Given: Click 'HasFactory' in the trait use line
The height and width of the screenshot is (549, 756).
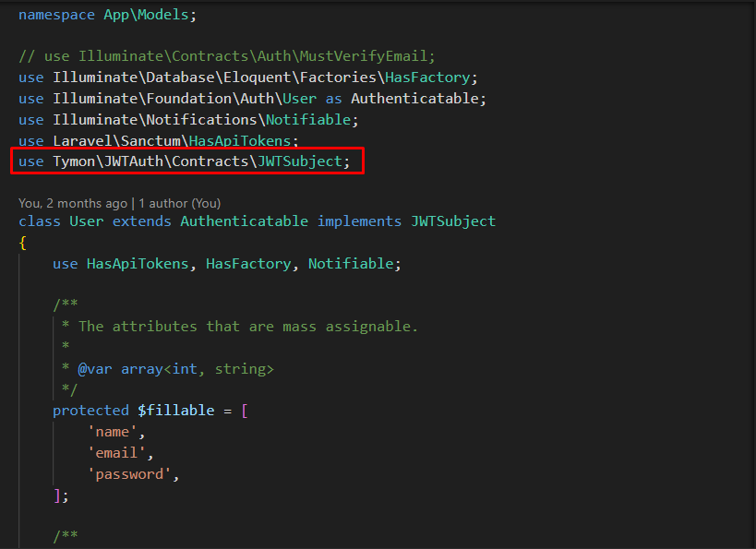Looking at the screenshot, I should point(248,264).
